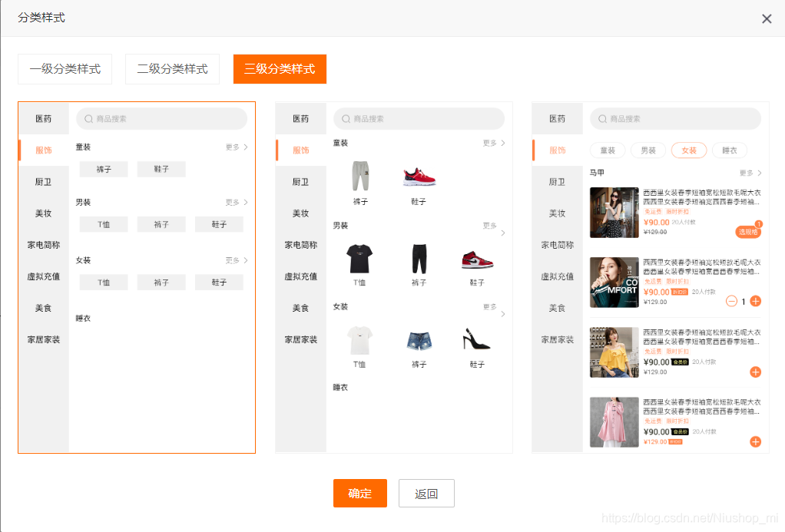
Task: Click the 确定 confirm button
Action: 359,493
